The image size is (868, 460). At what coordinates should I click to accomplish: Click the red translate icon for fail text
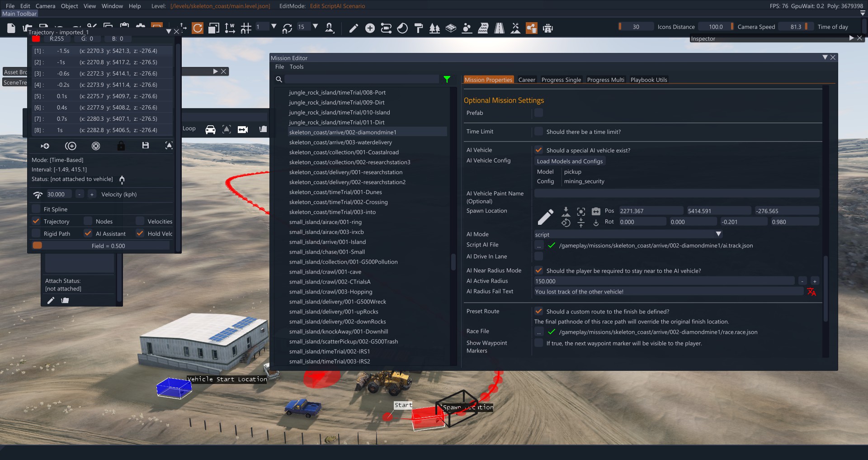point(811,292)
